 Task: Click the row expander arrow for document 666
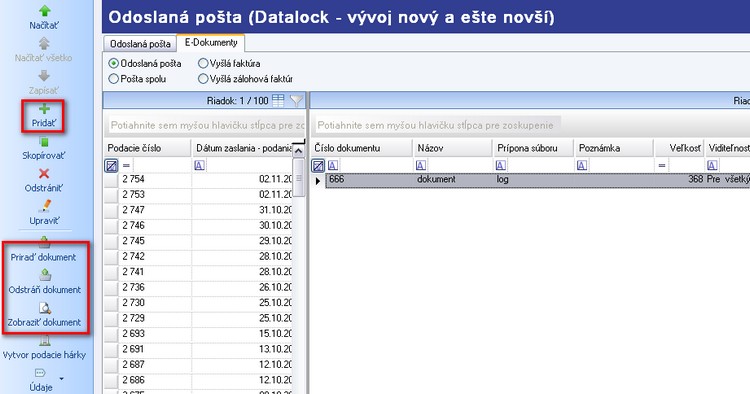318,181
